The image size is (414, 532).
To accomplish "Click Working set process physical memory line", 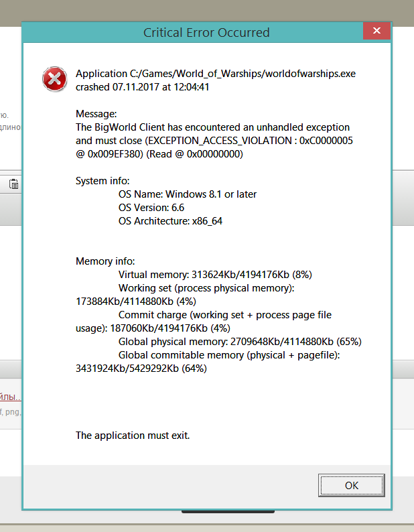I will pos(206,288).
